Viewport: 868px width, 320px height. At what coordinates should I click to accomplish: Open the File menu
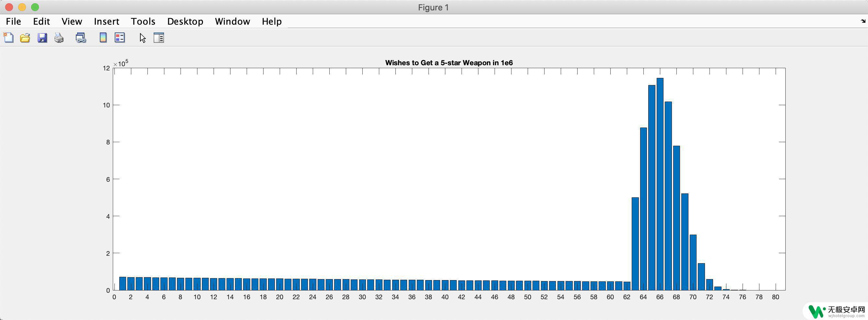click(14, 21)
